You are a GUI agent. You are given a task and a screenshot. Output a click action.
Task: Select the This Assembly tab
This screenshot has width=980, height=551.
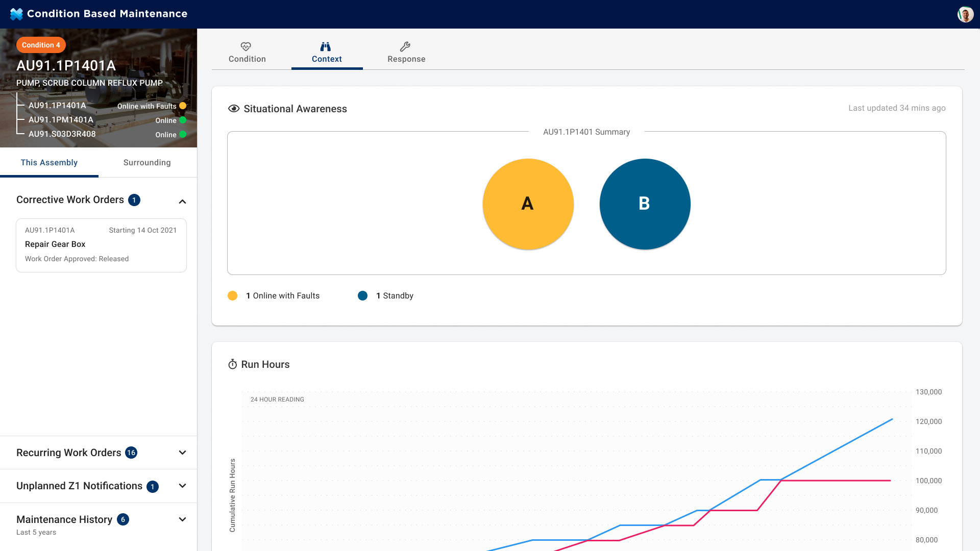point(49,162)
